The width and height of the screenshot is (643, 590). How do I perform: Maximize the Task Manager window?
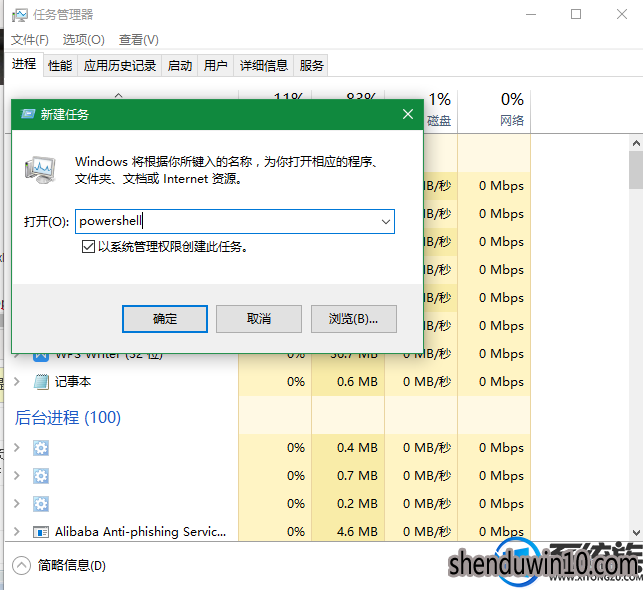[x=576, y=14]
